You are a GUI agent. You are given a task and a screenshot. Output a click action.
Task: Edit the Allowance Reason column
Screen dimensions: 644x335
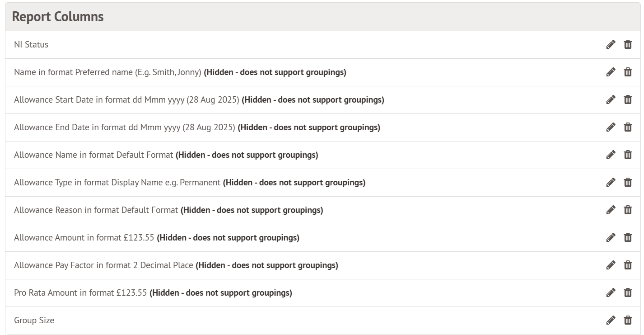(x=611, y=210)
